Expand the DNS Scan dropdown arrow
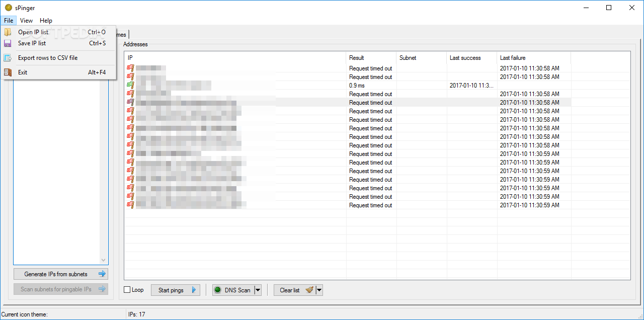This screenshot has width=644, height=320. [258, 290]
